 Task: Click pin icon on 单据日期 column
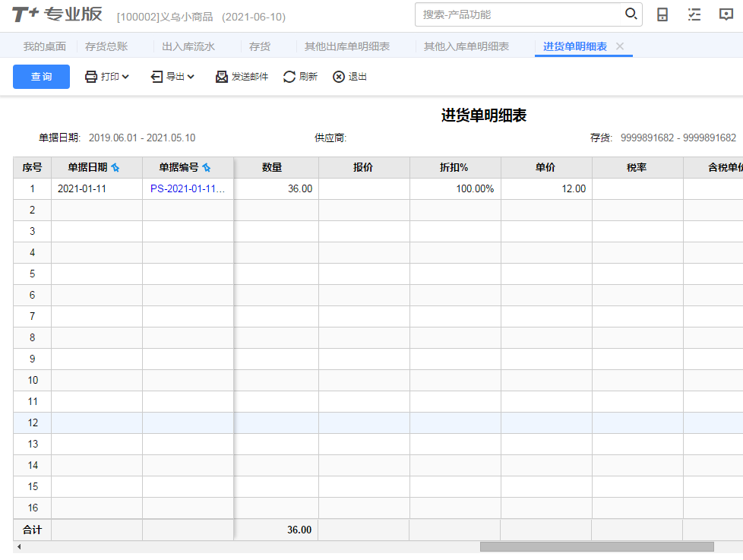pyautogui.click(x=115, y=167)
